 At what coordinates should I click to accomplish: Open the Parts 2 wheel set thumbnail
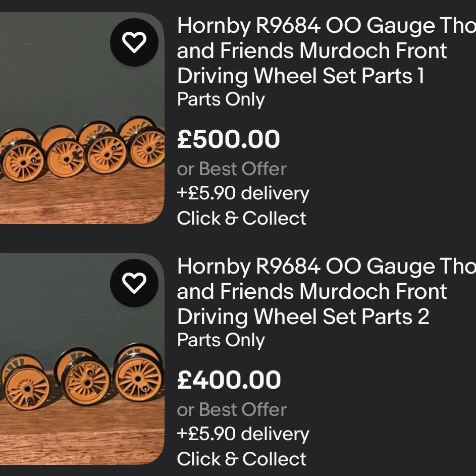tap(82, 358)
